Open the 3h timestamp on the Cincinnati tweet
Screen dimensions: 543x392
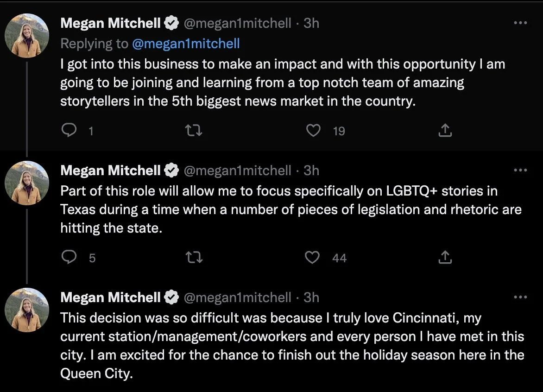(x=311, y=297)
